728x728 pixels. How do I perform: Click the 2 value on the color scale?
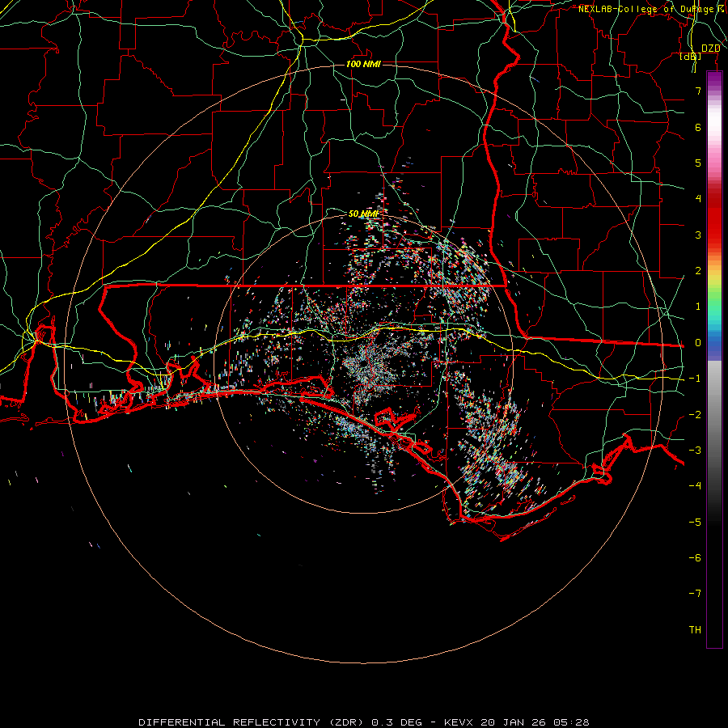point(698,271)
